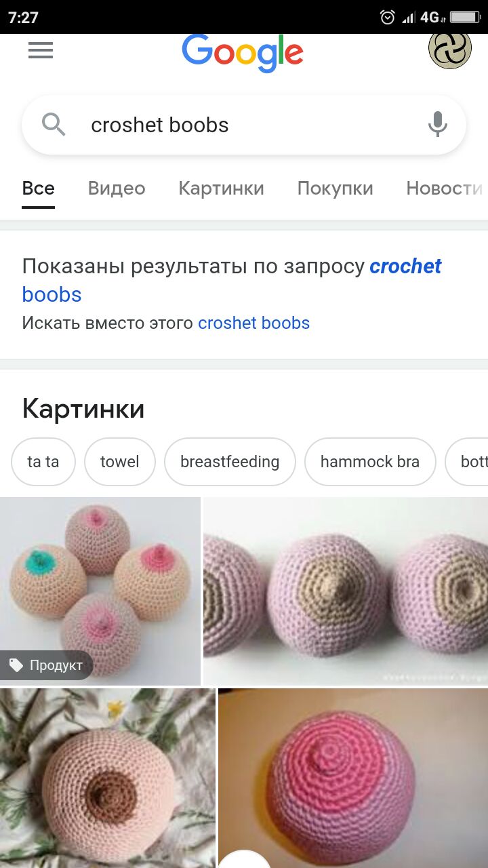
Task: Tap the 4G signal indicator
Action: tap(430, 17)
